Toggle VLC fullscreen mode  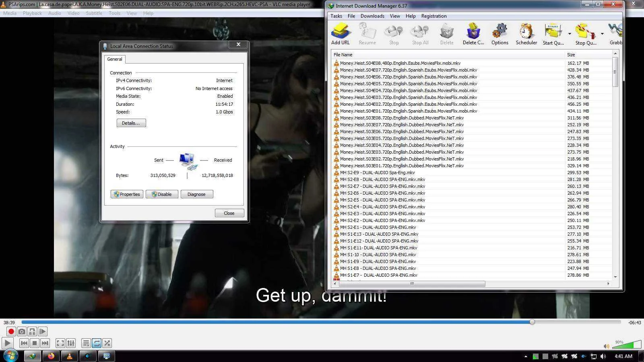click(x=60, y=343)
